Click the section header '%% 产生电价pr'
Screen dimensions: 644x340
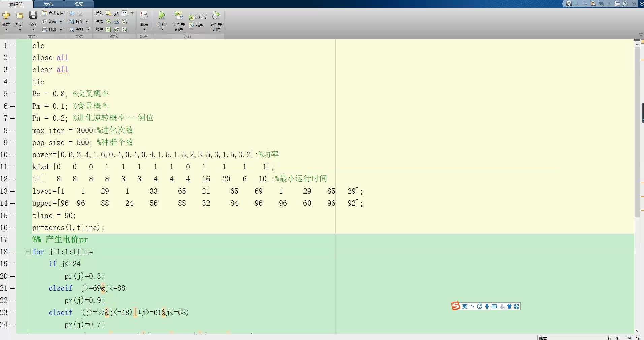[x=60, y=240]
